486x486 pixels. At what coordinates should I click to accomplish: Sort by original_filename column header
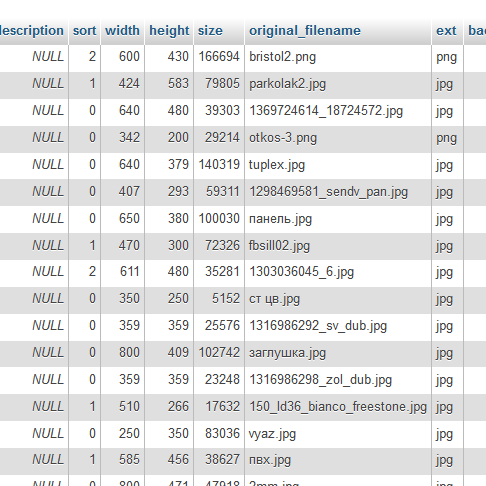click(x=305, y=31)
